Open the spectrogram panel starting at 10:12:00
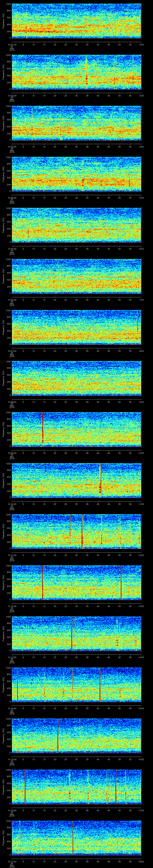153x868 pixels. 77,583
